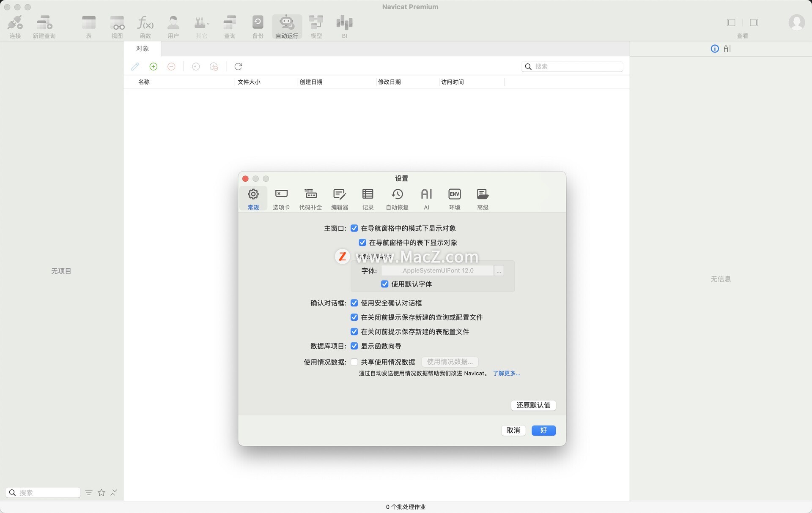This screenshot has width=812, height=513.
Task: Click the Cancel button
Action: coord(513,431)
